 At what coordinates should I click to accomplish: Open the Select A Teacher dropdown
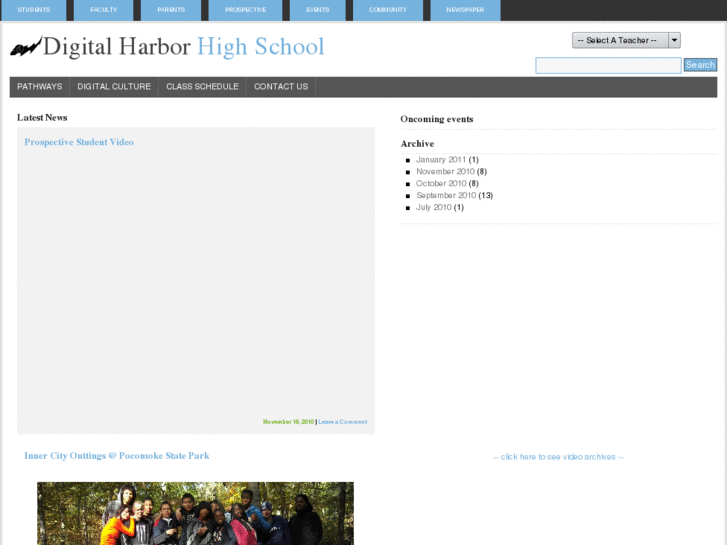coord(626,40)
